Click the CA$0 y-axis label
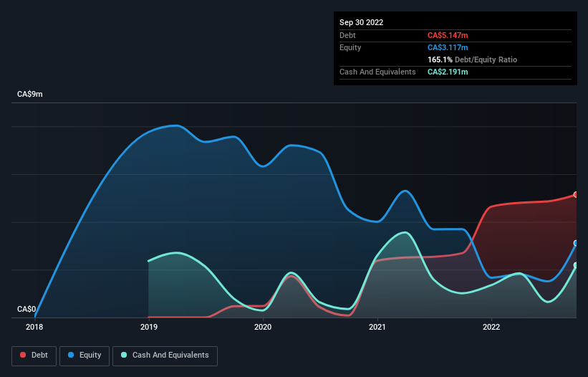This screenshot has width=588, height=377. coord(26,309)
